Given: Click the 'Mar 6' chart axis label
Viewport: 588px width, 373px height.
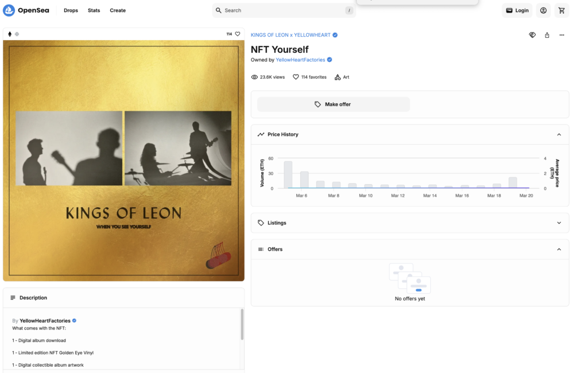Looking at the screenshot, I should (301, 196).
